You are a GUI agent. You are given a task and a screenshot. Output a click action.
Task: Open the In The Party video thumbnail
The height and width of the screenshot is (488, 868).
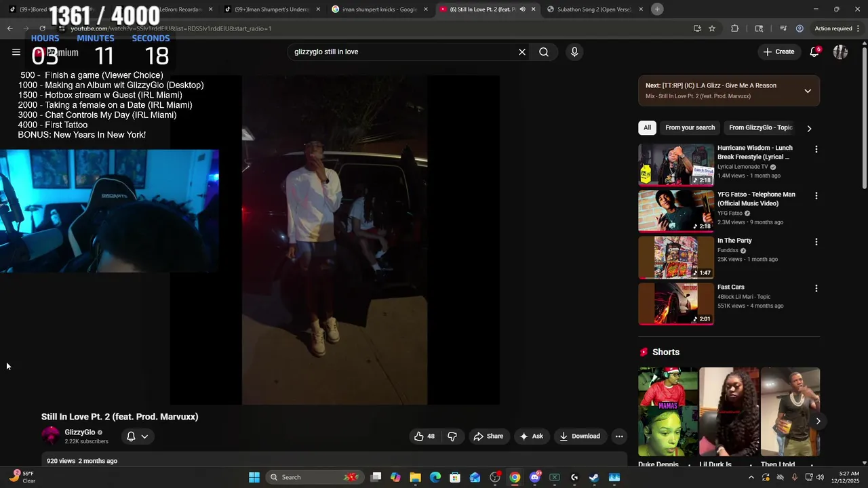pyautogui.click(x=675, y=257)
